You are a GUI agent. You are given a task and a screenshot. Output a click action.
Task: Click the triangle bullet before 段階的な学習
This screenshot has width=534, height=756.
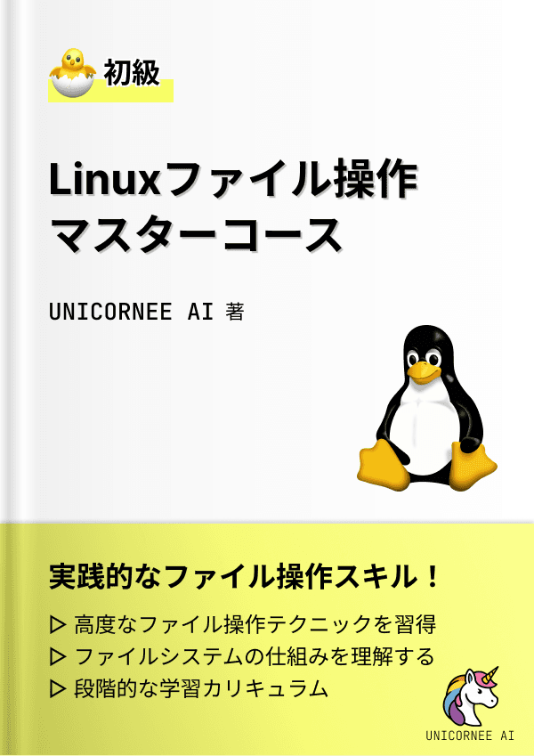pyautogui.click(x=58, y=689)
